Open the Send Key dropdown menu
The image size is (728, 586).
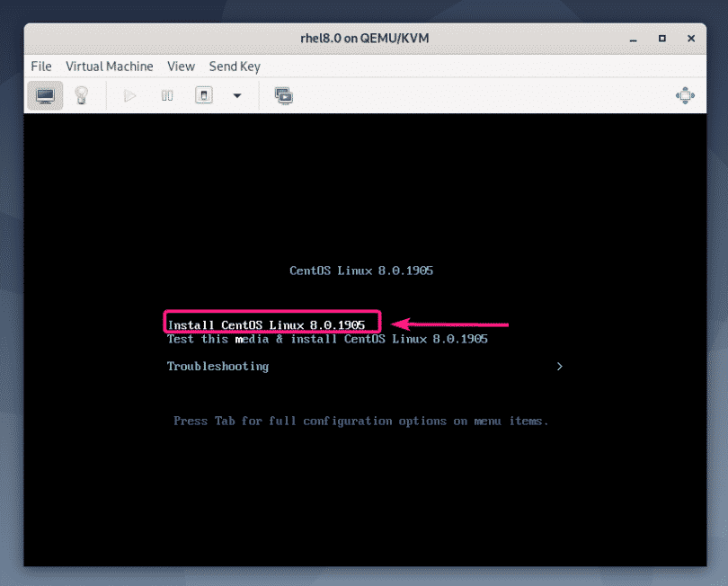click(234, 66)
